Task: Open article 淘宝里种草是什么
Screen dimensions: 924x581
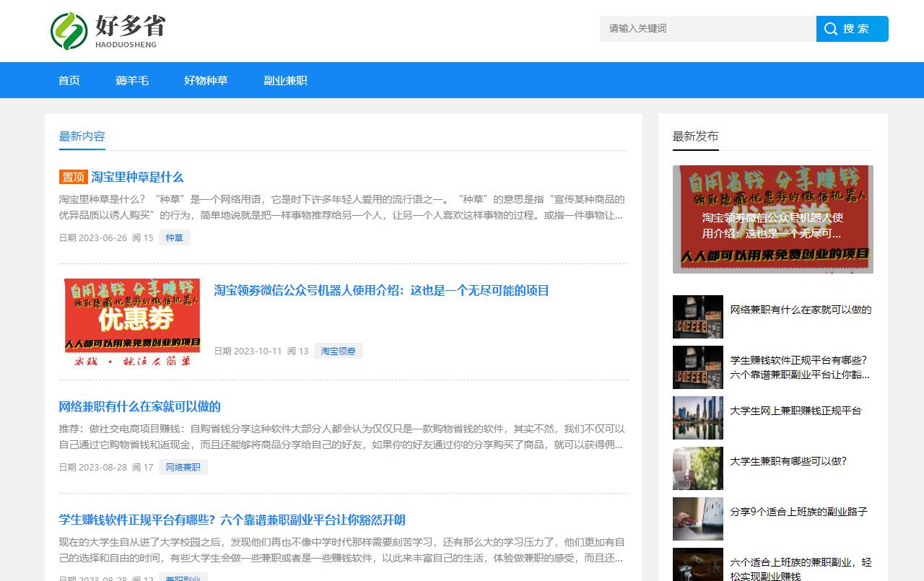Action: (137, 177)
